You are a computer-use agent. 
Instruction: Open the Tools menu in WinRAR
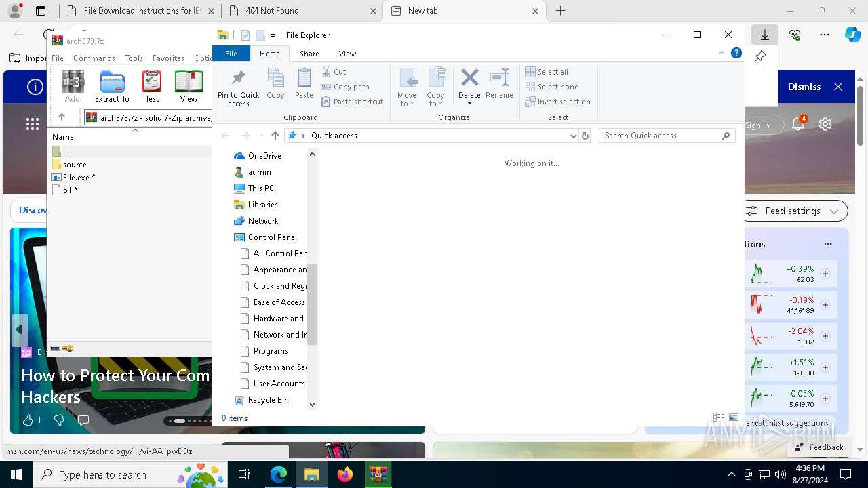pos(134,58)
